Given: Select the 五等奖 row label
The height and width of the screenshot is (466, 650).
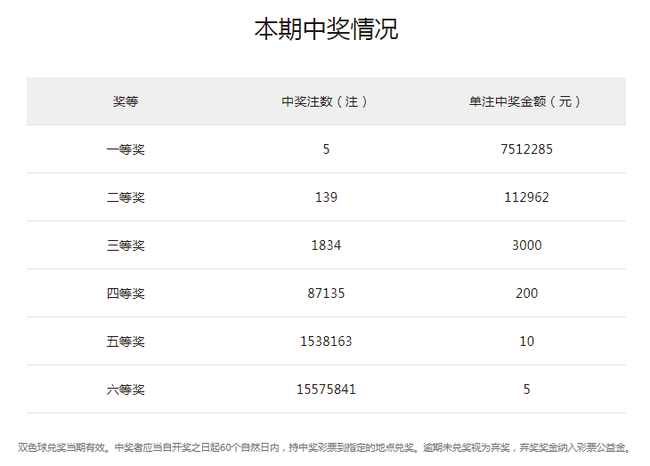Looking at the screenshot, I should 126,342.
